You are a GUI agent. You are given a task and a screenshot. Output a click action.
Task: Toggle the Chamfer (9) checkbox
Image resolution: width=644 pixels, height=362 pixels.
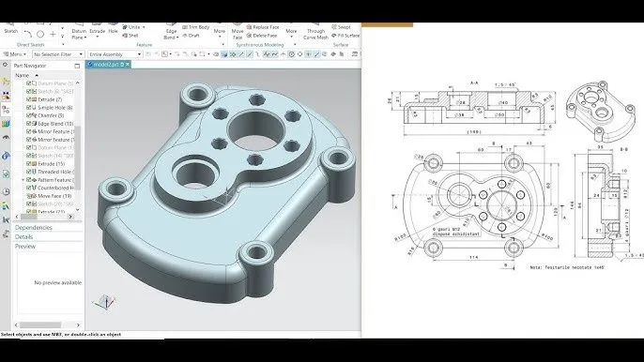[29, 115]
